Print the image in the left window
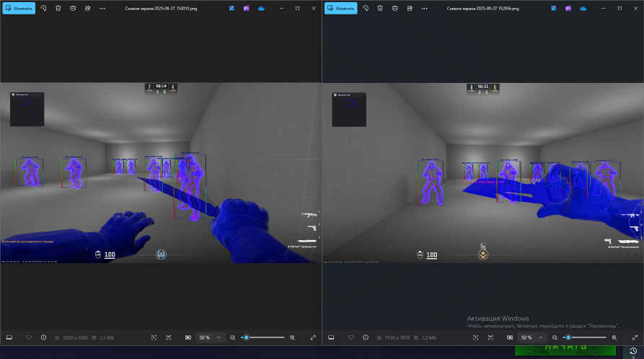Viewport: 644px width, 359px height. click(73, 8)
